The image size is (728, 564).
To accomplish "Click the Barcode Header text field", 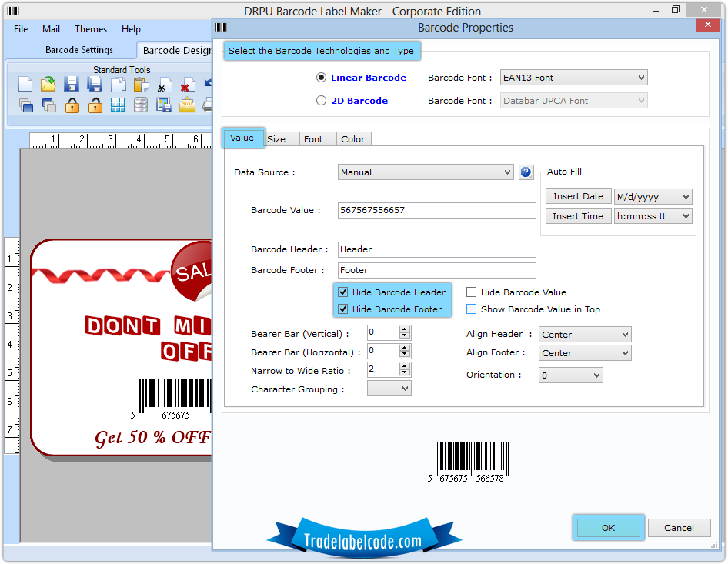I will coord(436,249).
